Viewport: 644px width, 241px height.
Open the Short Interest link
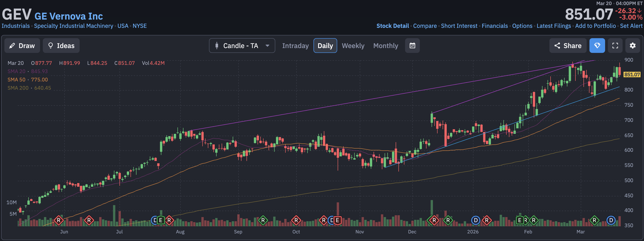coord(459,26)
